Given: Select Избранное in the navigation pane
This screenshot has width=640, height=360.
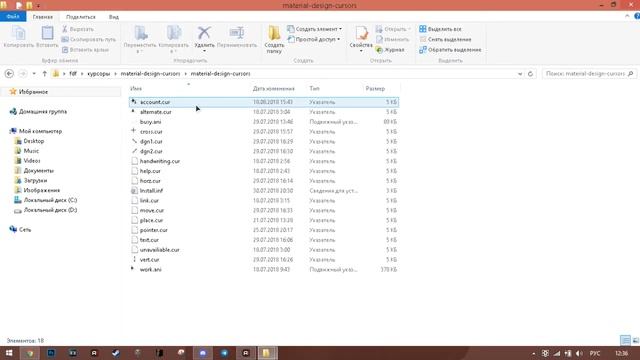Looking at the screenshot, I should [x=33, y=92].
